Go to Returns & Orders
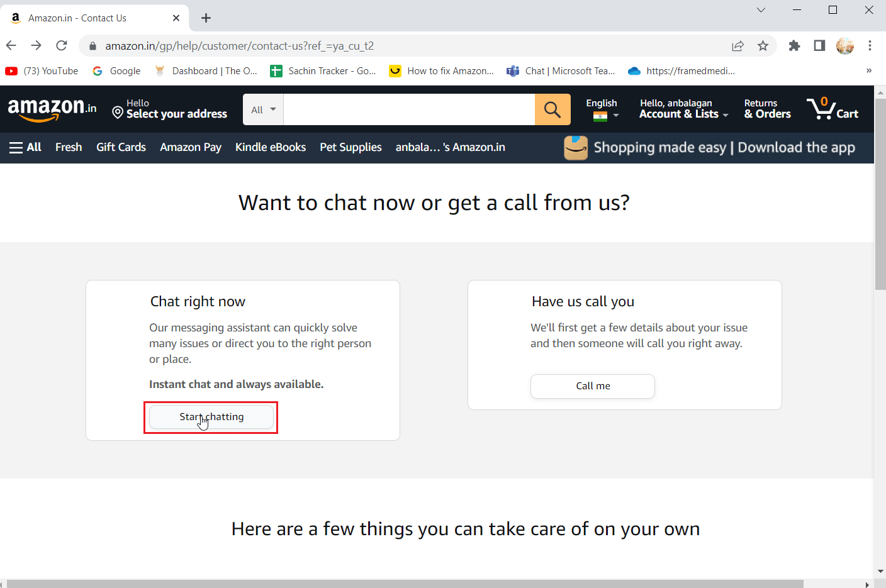The image size is (886, 588). pos(767,109)
